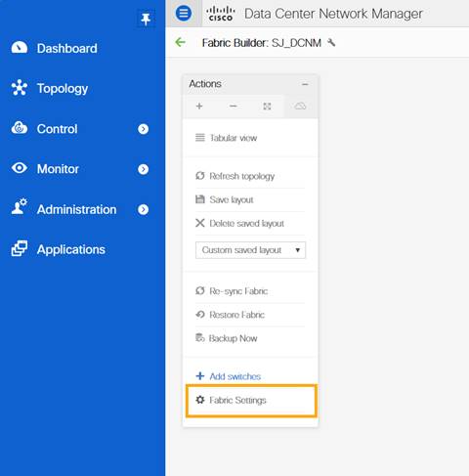Click Restore Fabric
Viewport: 469px width, 476px height.
coord(230,315)
